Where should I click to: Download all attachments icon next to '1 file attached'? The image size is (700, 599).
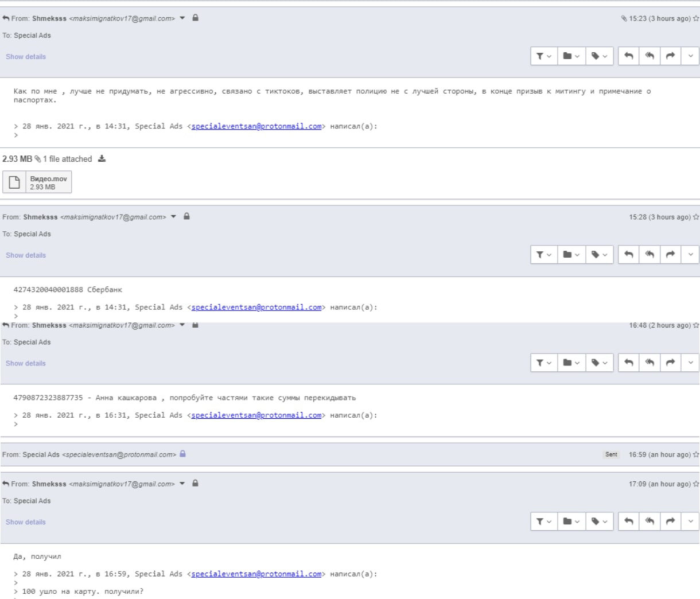click(x=102, y=159)
